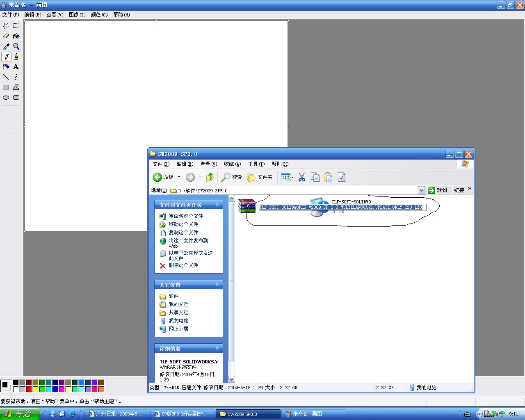Viewport: 525px width, 420px height.
Task: Go back with the Explorer 后退 button
Action: [x=164, y=177]
